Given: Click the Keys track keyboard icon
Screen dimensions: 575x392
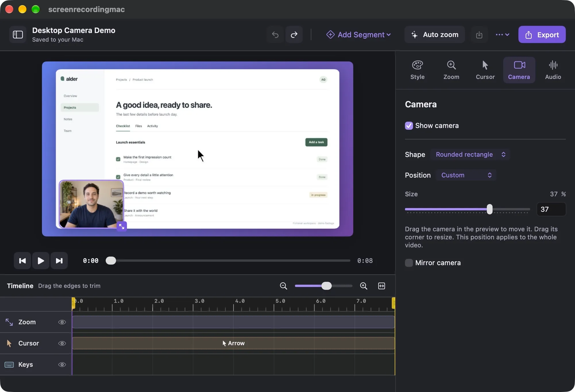Looking at the screenshot, I should click(x=9, y=364).
